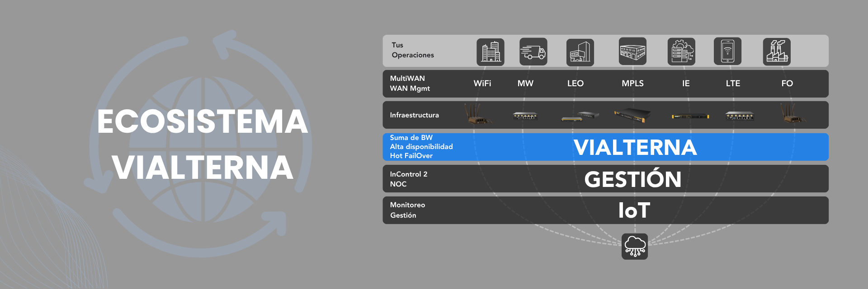Click the NOC text
Viewport: 868px width, 289px height.
pos(398,184)
